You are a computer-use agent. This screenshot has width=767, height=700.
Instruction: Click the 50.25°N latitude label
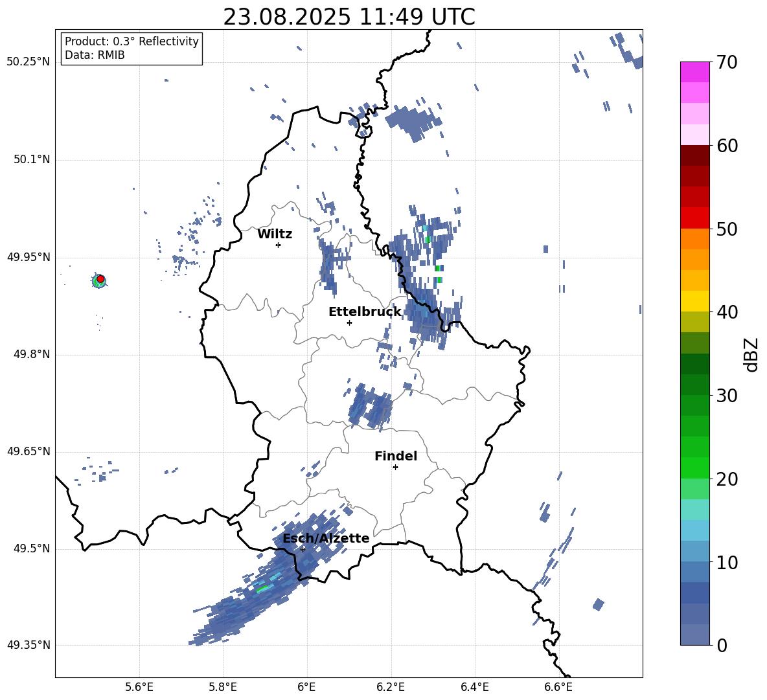coord(29,62)
